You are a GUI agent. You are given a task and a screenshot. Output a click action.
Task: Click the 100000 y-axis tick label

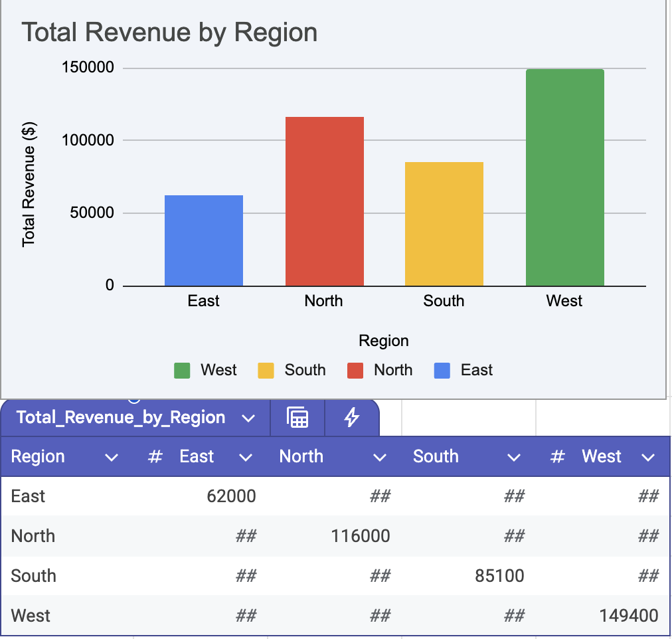coord(88,140)
